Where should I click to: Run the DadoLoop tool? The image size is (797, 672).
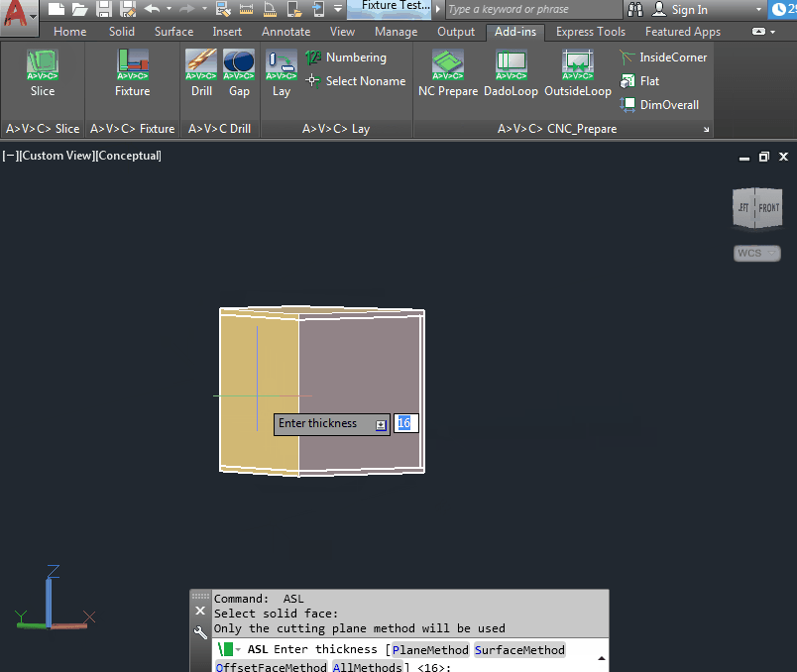[x=511, y=72]
